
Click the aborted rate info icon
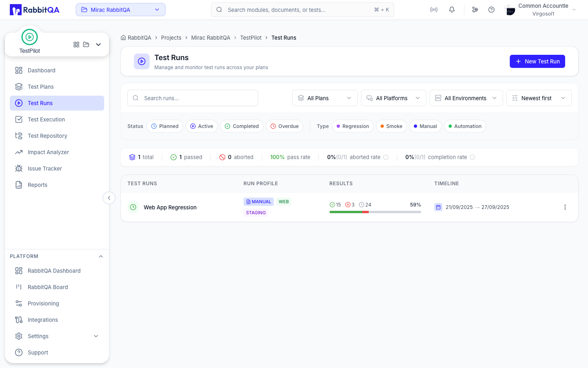(386, 157)
